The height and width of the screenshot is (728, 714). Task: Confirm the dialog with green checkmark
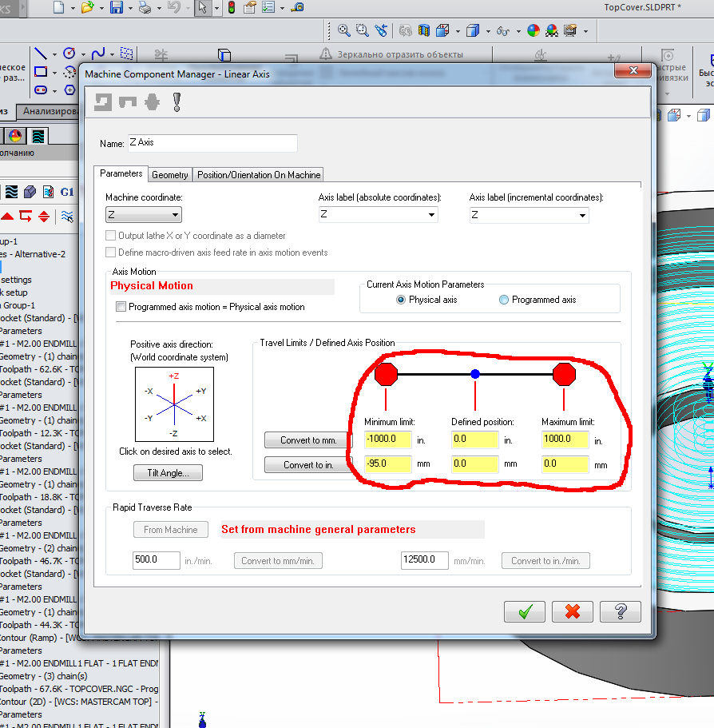click(525, 611)
